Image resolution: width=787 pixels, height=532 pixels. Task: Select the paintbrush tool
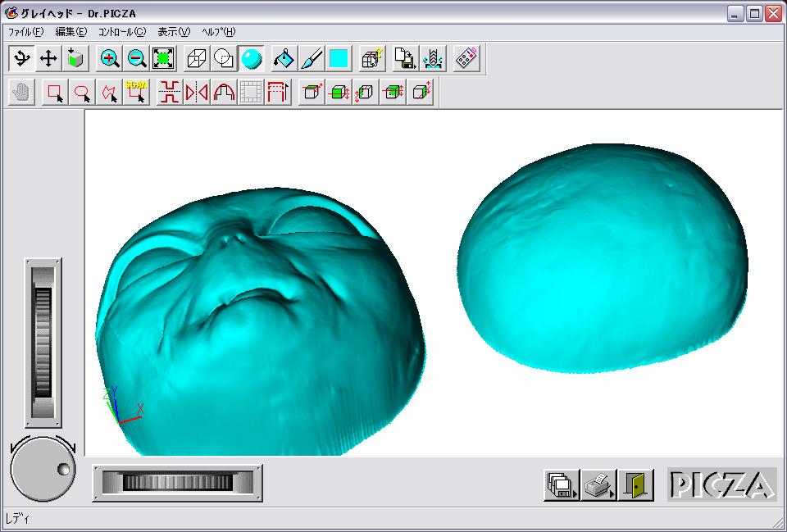pos(312,59)
